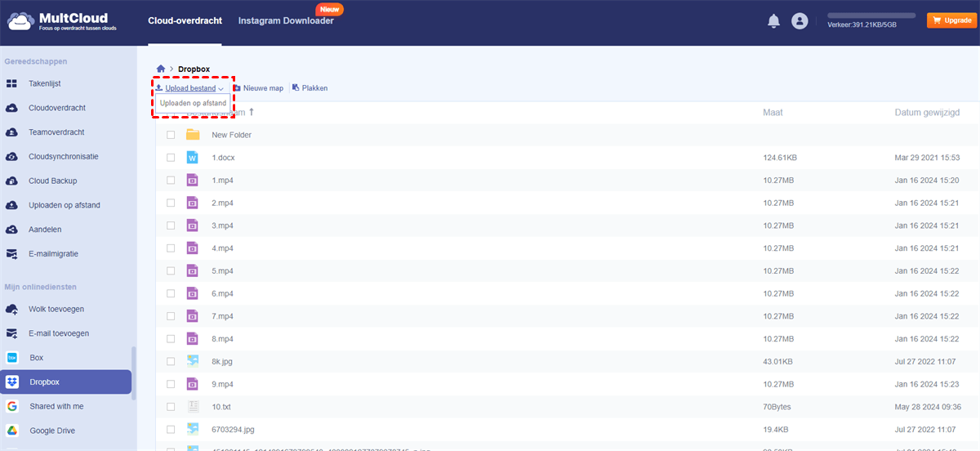Select the Dropbox service icon
The width and height of the screenshot is (980, 451).
coord(12,382)
